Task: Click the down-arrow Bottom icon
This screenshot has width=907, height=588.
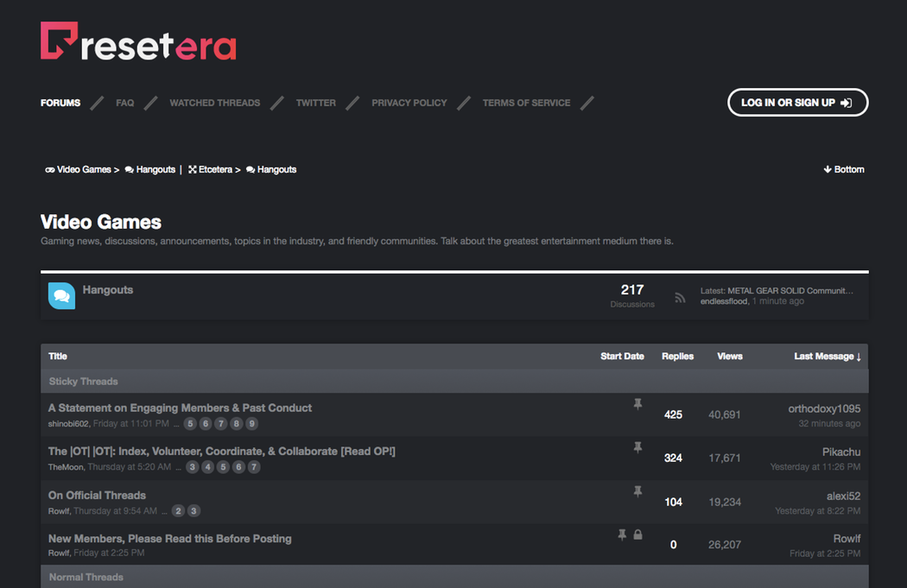Action: tap(828, 169)
